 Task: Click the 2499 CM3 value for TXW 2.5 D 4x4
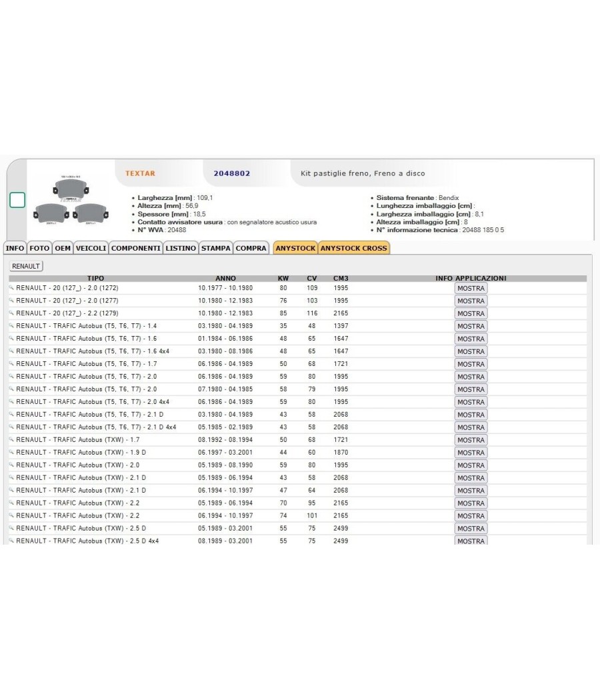341,541
